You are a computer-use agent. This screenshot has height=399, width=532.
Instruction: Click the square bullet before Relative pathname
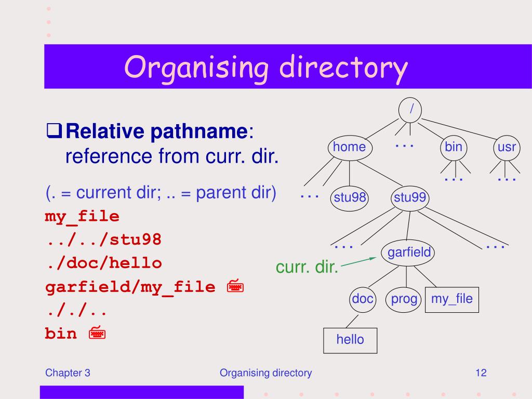point(54,130)
